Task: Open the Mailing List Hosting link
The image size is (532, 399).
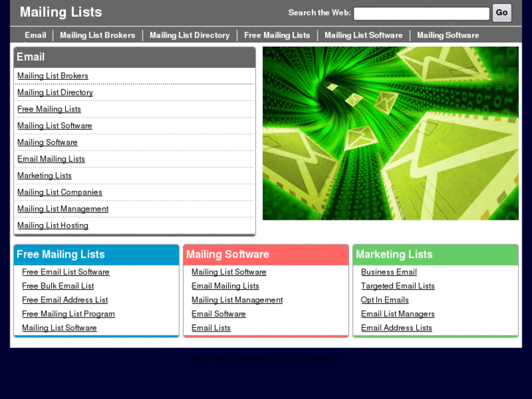Action: point(53,225)
